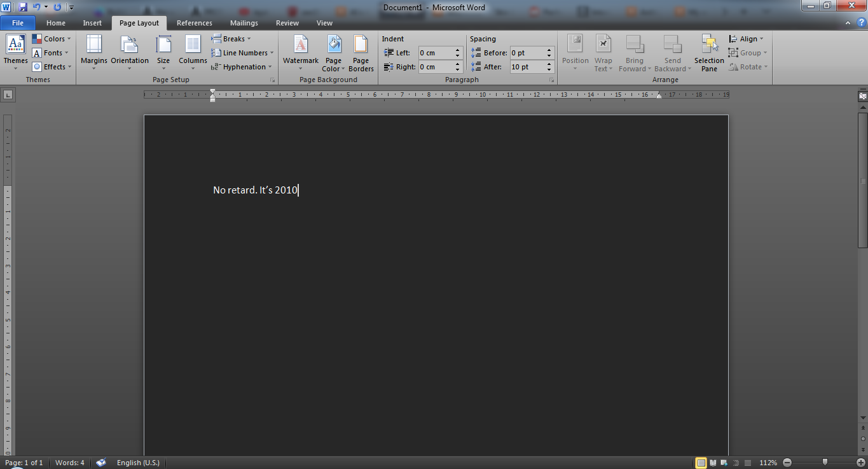Viewport: 868px width, 469px height.
Task: Click the vertical scrollbar thumb
Action: [862, 180]
